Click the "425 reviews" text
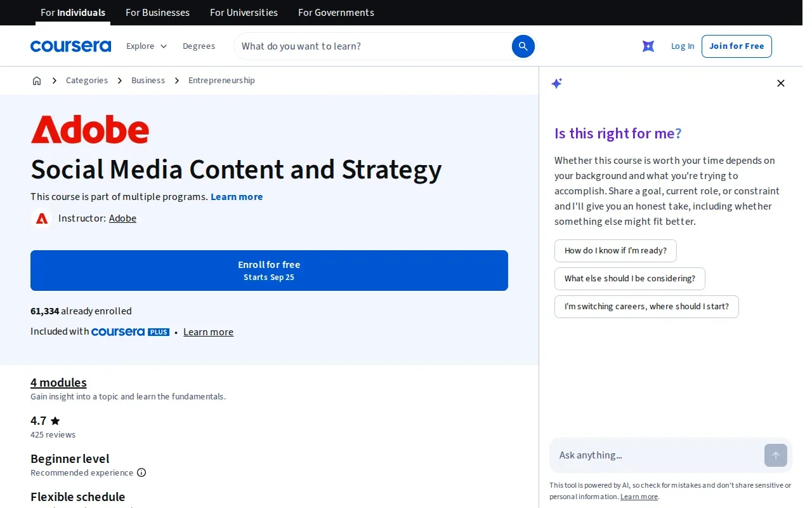 point(53,435)
